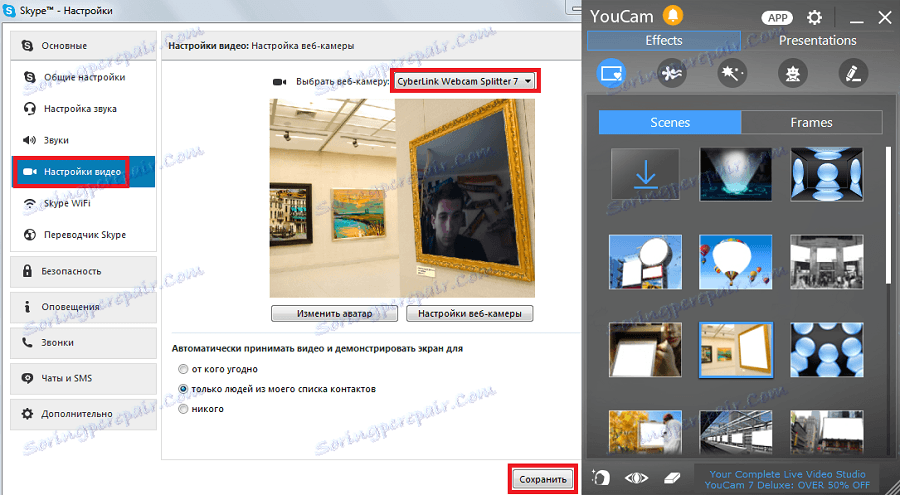Choose the black-and-white building scene

click(x=827, y=261)
